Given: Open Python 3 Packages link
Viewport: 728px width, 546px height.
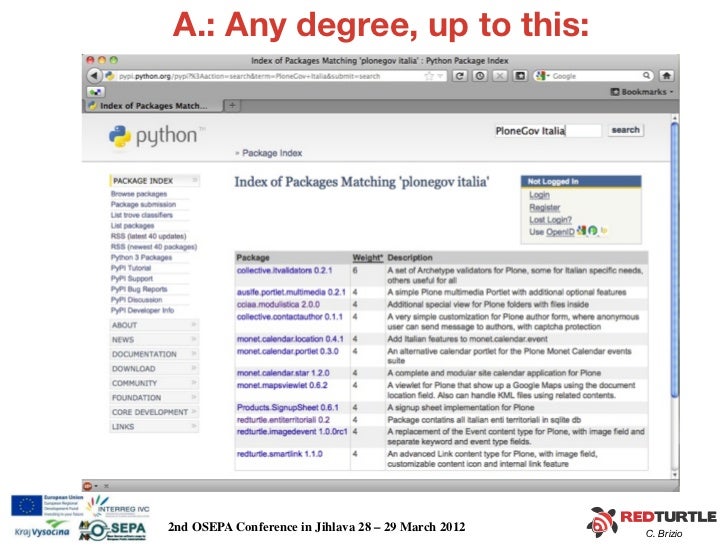Looking at the screenshot, I should [x=141, y=257].
